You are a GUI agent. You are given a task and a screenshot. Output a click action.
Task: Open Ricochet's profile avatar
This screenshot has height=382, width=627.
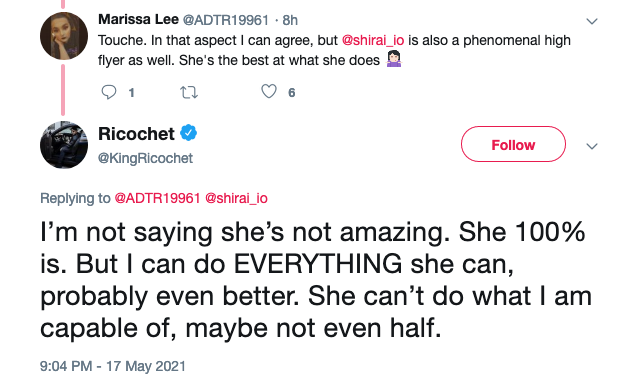point(64,145)
